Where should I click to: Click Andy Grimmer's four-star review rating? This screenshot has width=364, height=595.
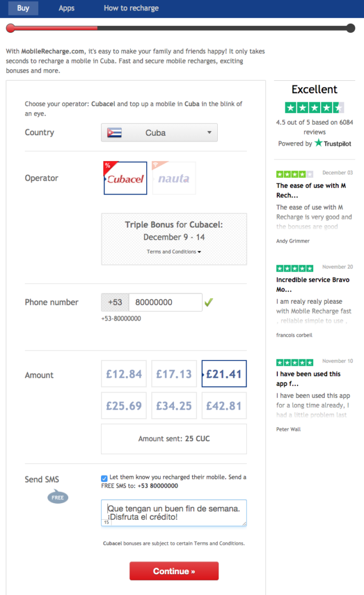[x=295, y=174]
